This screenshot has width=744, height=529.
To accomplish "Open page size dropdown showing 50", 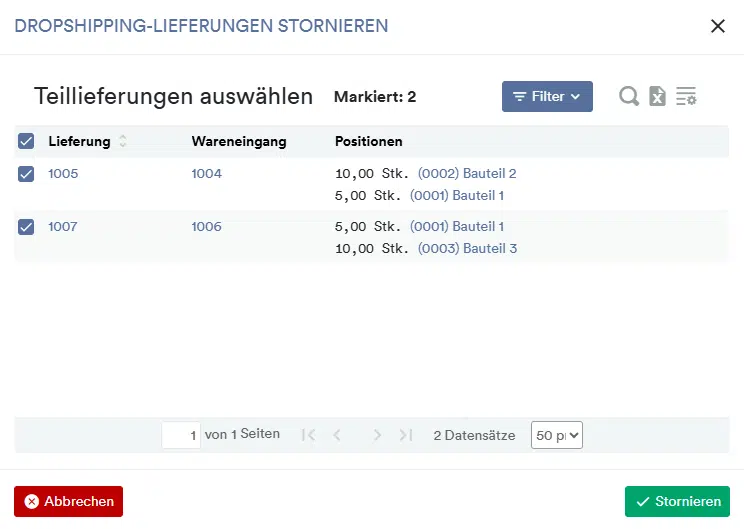I will pos(556,435).
